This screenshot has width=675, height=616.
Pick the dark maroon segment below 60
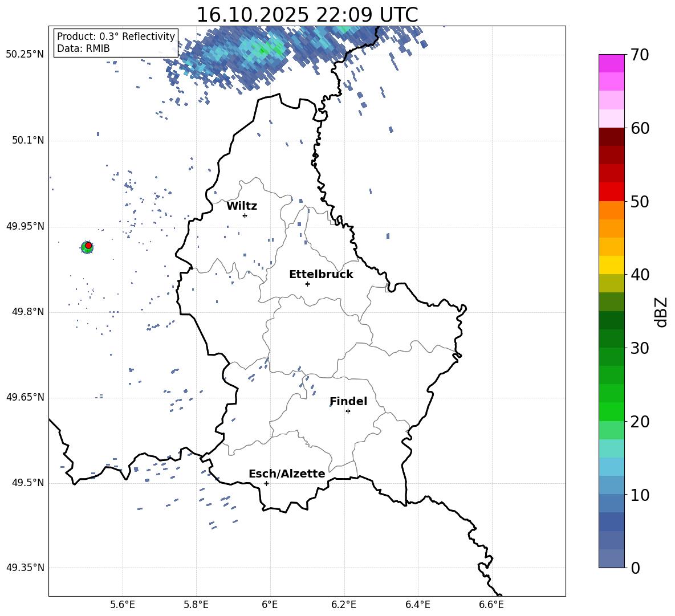click(x=612, y=137)
